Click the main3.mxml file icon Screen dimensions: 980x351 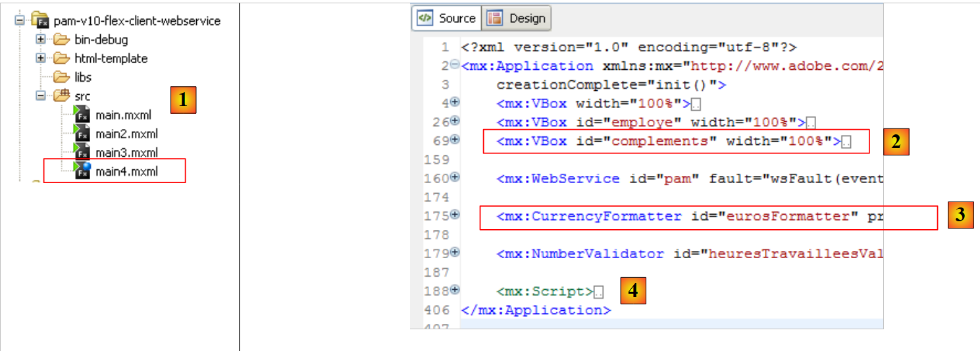(x=82, y=152)
